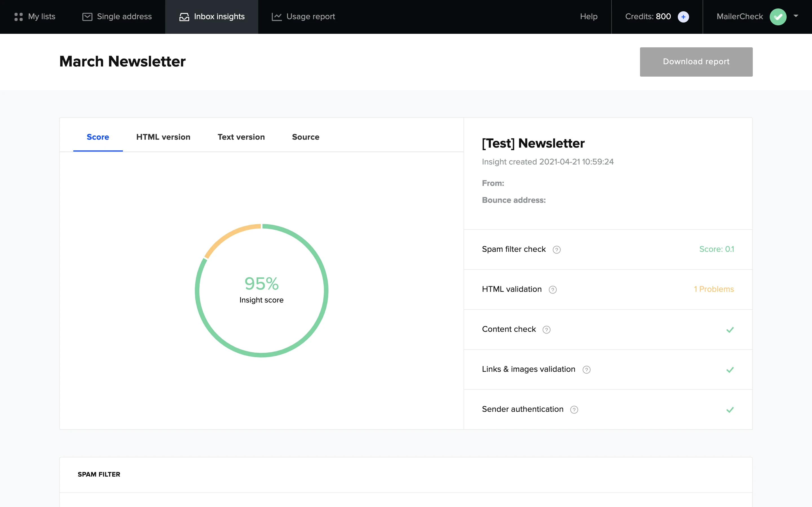812x507 pixels.
Task: Open the Help link
Action: [x=588, y=17]
